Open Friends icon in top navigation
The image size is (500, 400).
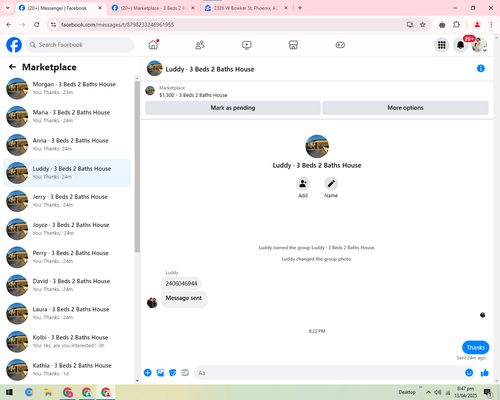[200, 45]
